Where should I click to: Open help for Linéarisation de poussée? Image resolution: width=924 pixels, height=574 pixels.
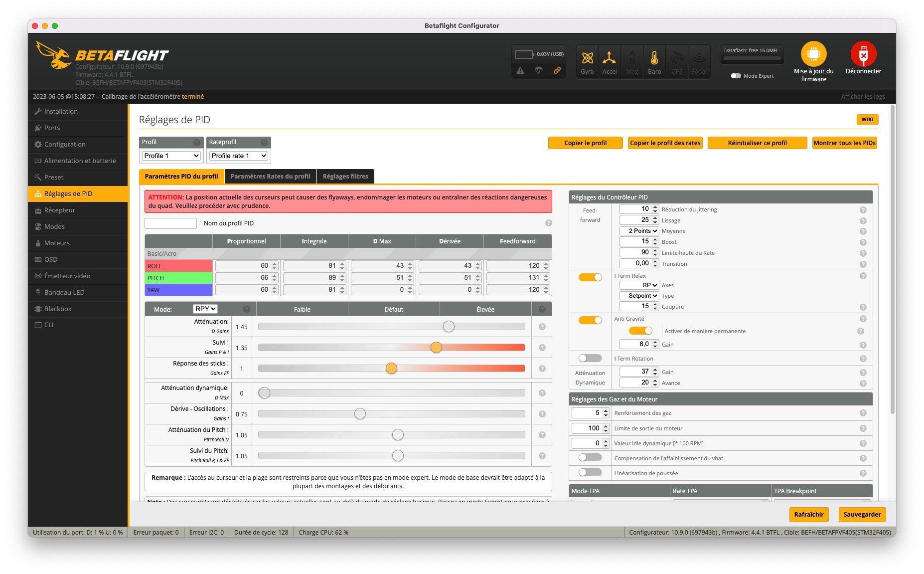pos(863,473)
